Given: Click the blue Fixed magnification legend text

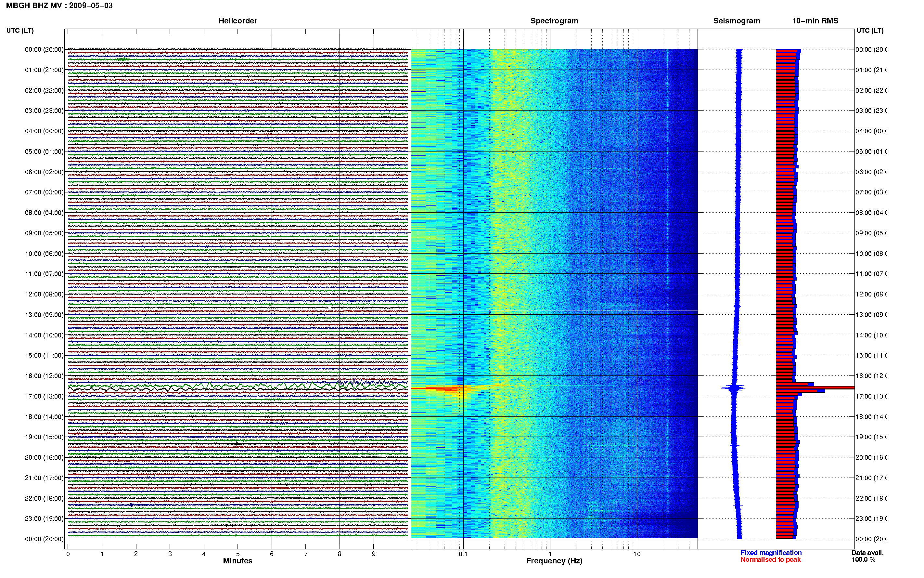Looking at the screenshot, I should pos(771,553).
